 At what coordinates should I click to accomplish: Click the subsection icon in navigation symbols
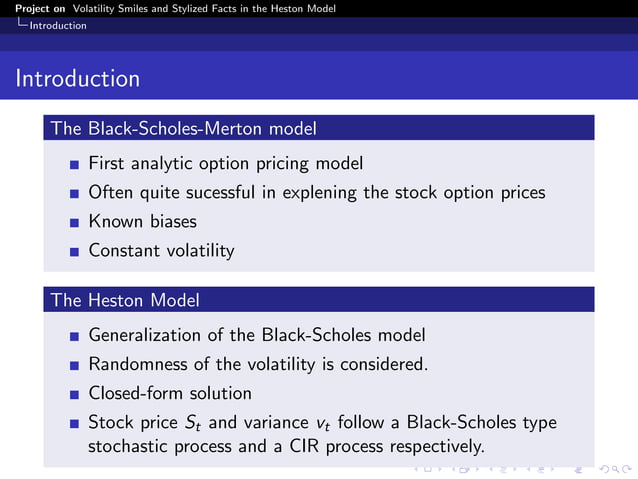503,470
